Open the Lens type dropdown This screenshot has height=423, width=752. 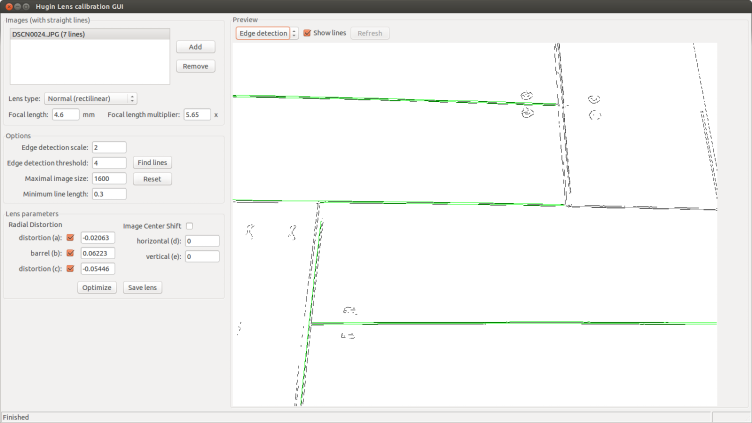coord(91,98)
